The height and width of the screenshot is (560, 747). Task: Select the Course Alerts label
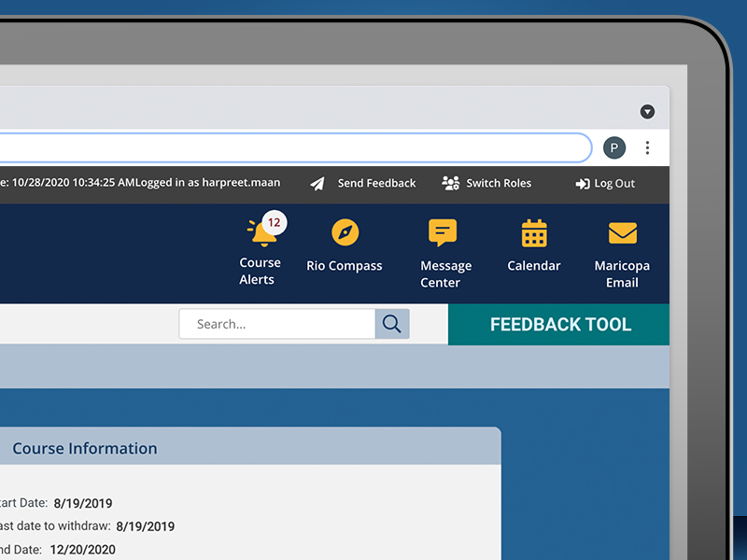click(260, 271)
